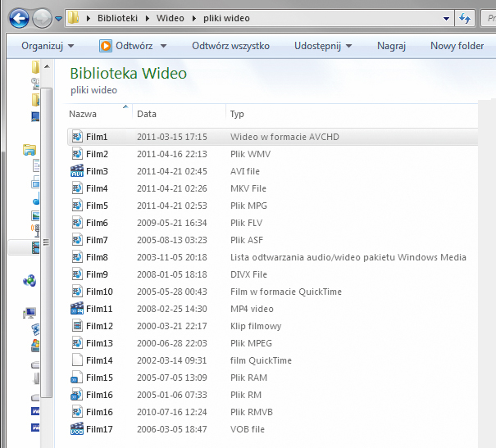Click the refresh icon in address bar

coord(466,18)
